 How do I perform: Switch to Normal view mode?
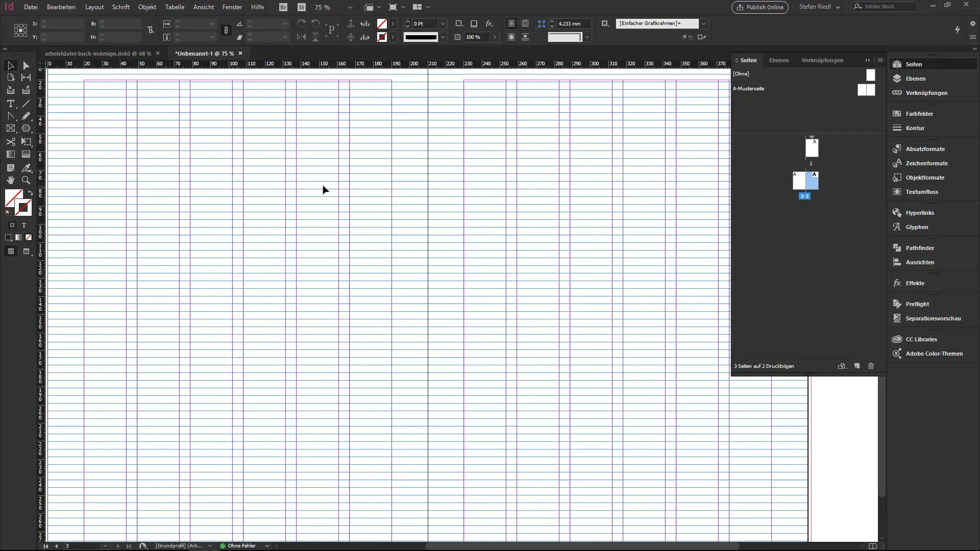coord(10,252)
